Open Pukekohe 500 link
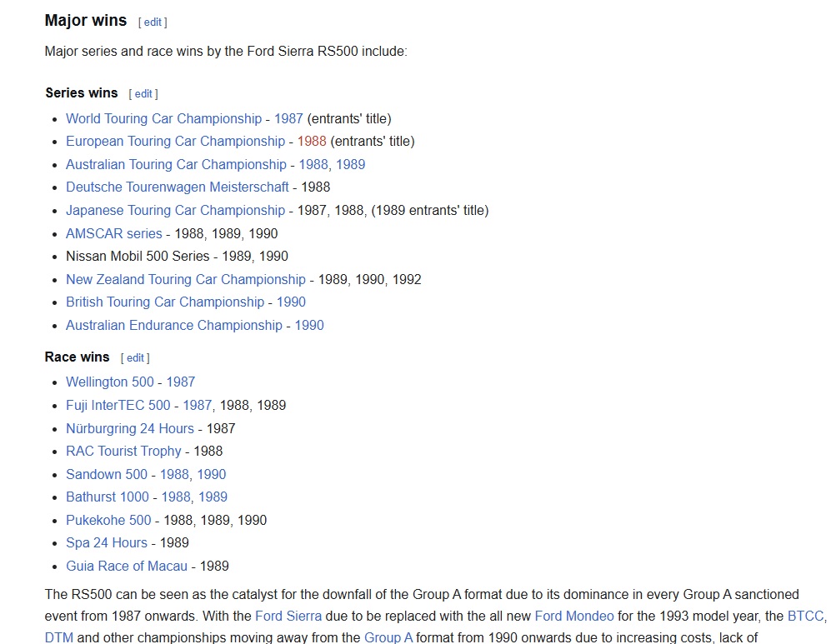 coord(108,521)
